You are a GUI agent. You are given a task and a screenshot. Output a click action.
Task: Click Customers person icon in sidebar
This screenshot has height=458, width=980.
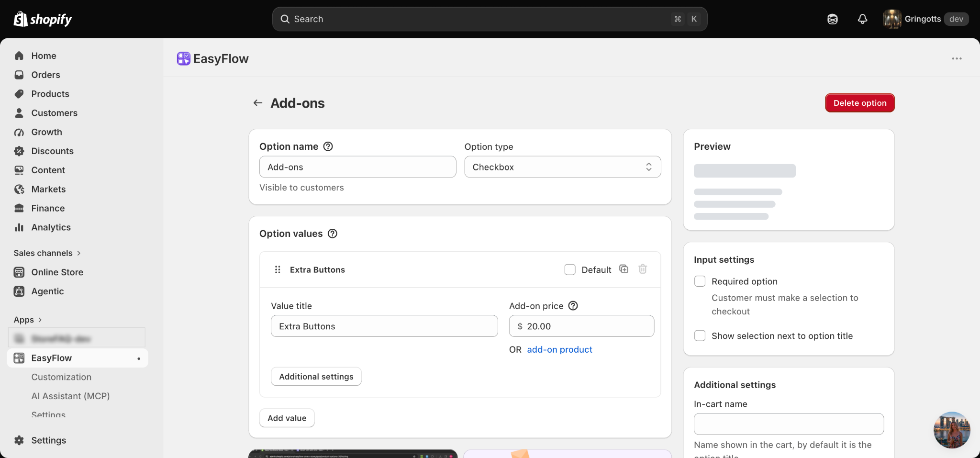pos(19,113)
